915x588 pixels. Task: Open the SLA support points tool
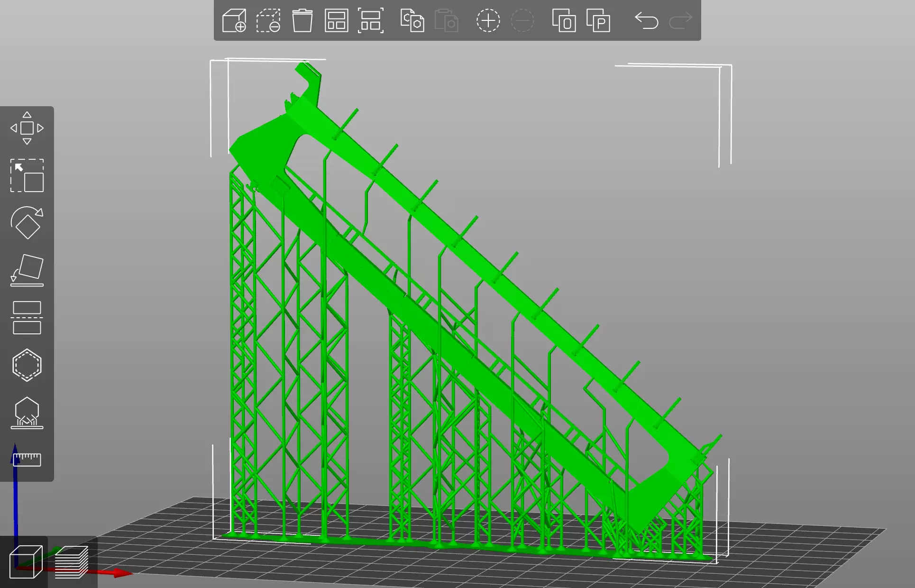(x=27, y=413)
